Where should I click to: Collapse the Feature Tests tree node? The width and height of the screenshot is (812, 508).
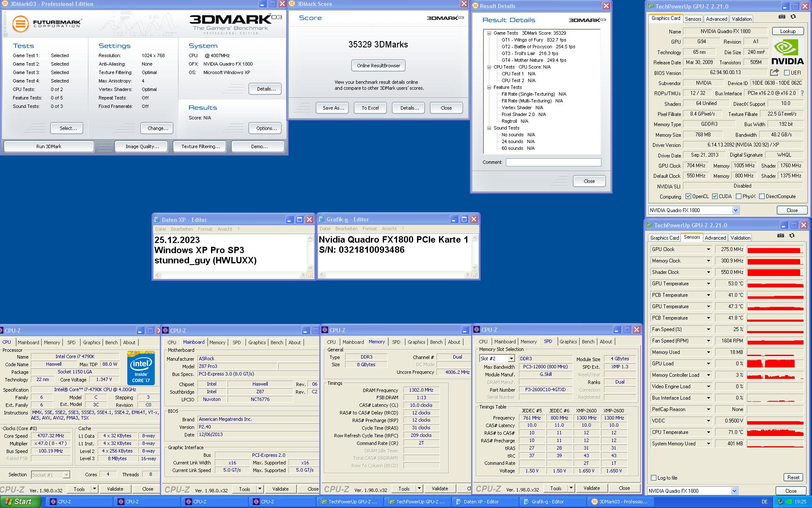tap(489, 87)
